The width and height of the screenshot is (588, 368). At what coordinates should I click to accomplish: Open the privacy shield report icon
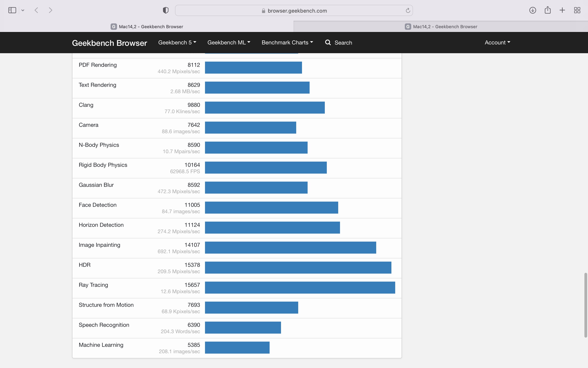click(x=166, y=10)
